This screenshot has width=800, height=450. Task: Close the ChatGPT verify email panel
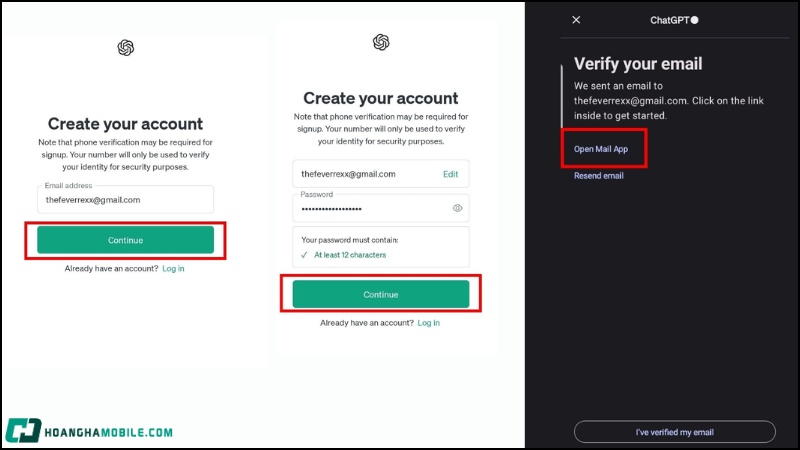[576, 19]
